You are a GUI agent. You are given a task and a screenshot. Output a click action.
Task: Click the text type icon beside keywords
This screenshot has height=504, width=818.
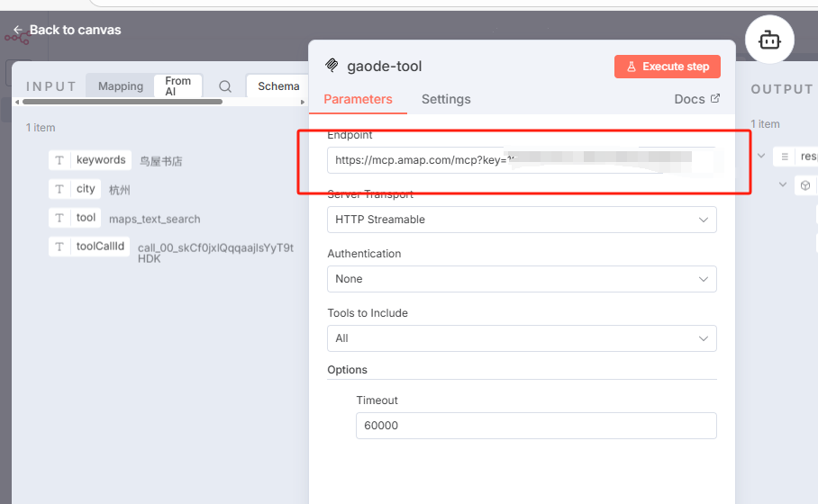point(59,160)
